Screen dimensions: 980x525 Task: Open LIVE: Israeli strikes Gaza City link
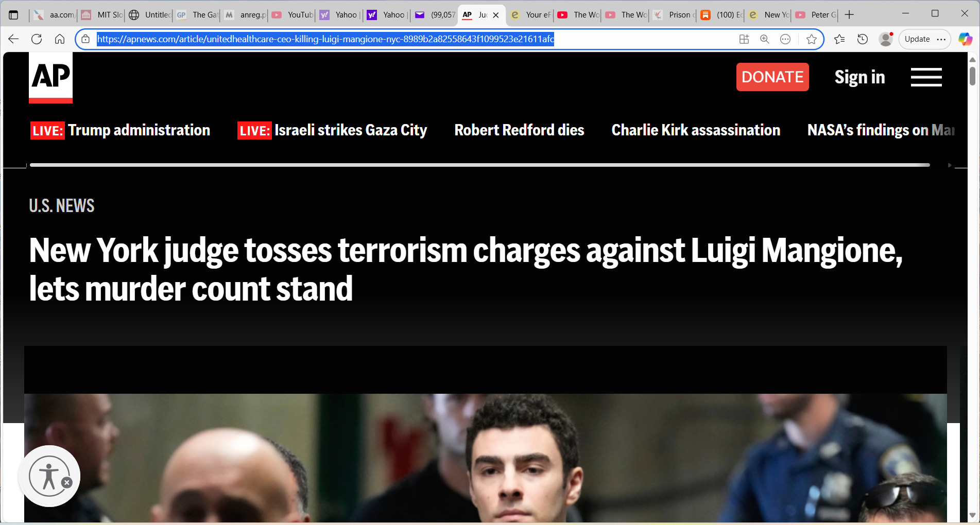pyautogui.click(x=332, y=130)
